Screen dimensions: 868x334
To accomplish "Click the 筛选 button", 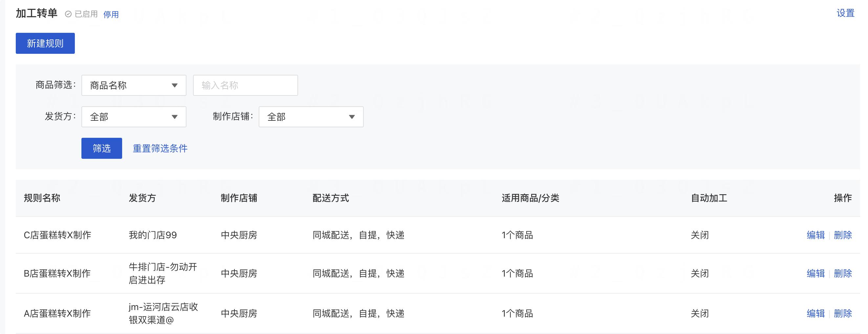I will pos(101,148).
